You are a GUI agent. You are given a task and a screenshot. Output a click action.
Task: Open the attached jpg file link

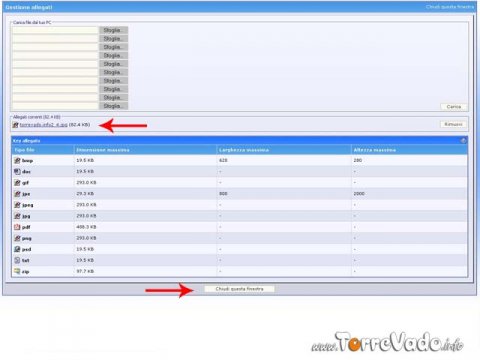click(44, 125)
